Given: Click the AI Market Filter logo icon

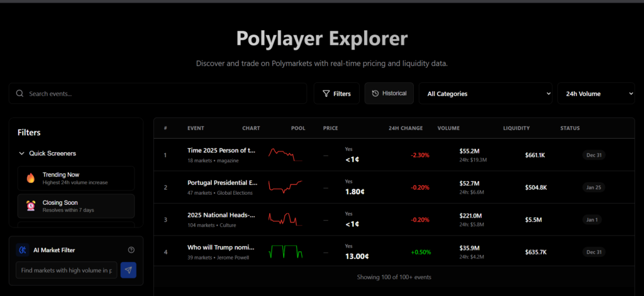Looking at the screenshot, I should pos(23,250).
